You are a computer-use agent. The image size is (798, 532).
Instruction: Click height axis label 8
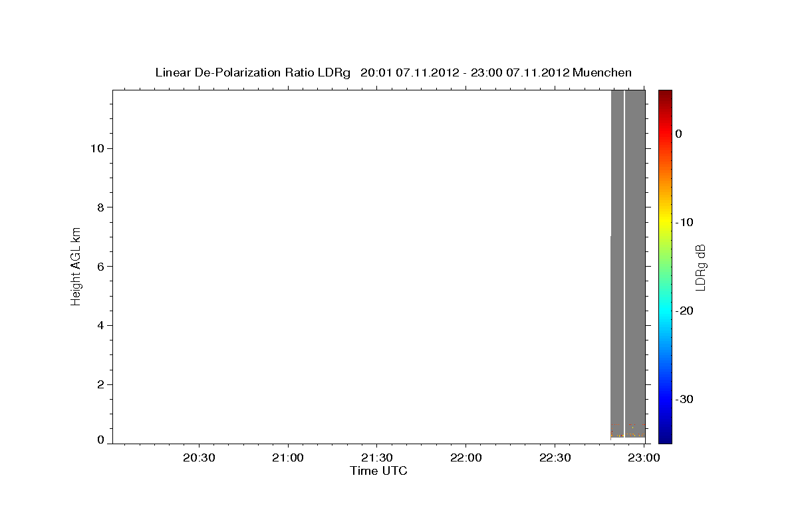coord(100,207)
